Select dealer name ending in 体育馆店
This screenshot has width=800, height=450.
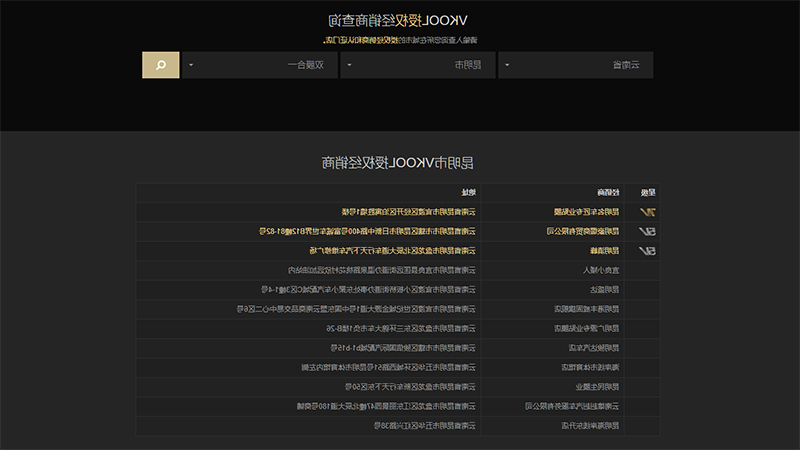[590, 367]
